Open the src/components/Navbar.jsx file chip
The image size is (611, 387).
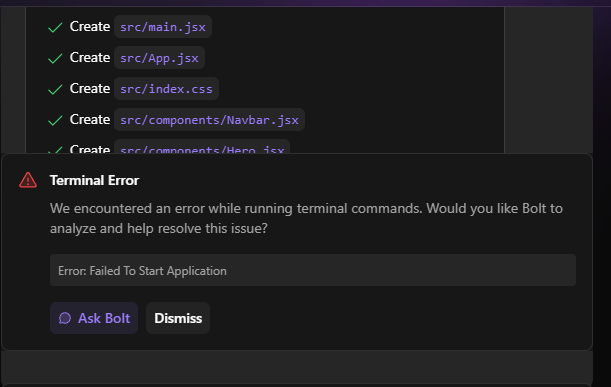click(209, 120)
